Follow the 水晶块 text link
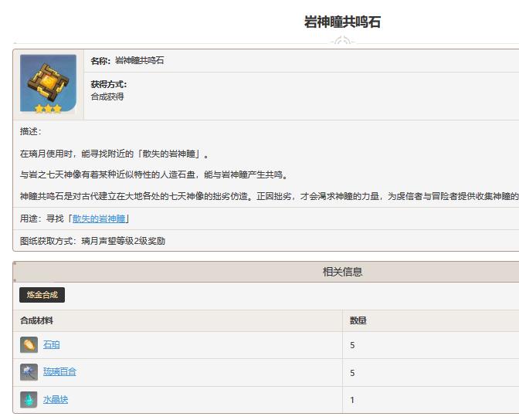Viewport: 519px width, 420px height. point(56,400)
